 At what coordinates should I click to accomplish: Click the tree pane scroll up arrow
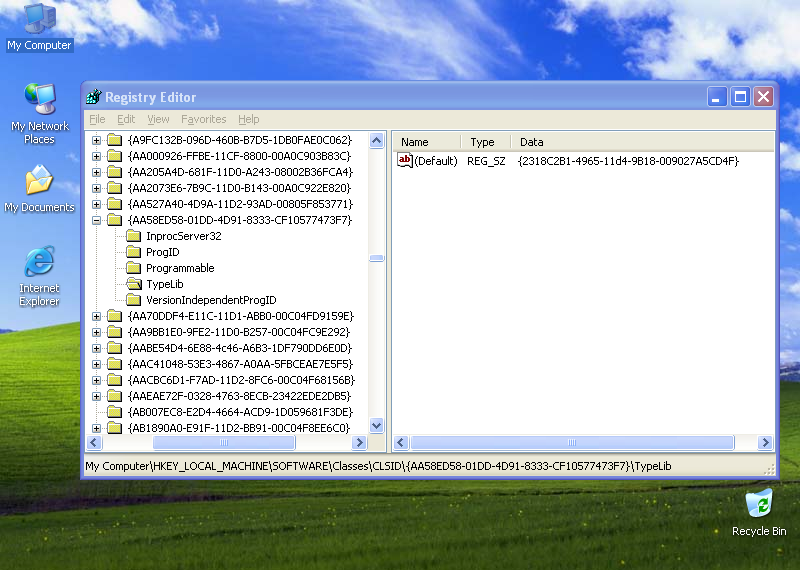377,140
